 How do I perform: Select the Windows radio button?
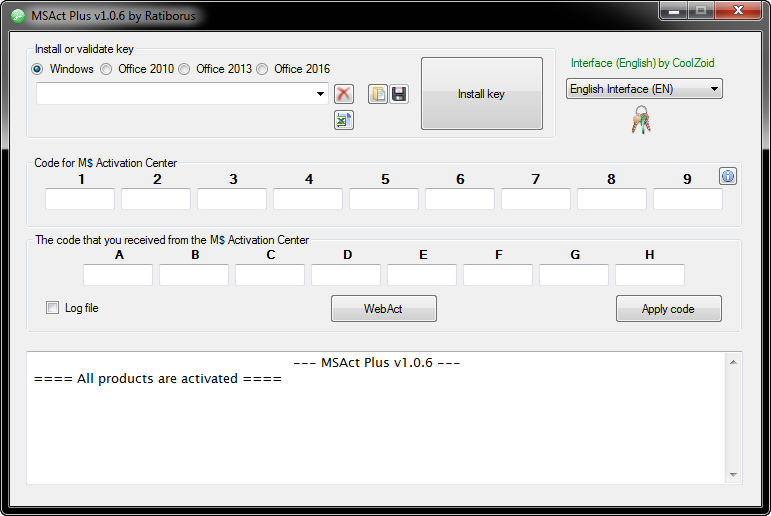37,69
